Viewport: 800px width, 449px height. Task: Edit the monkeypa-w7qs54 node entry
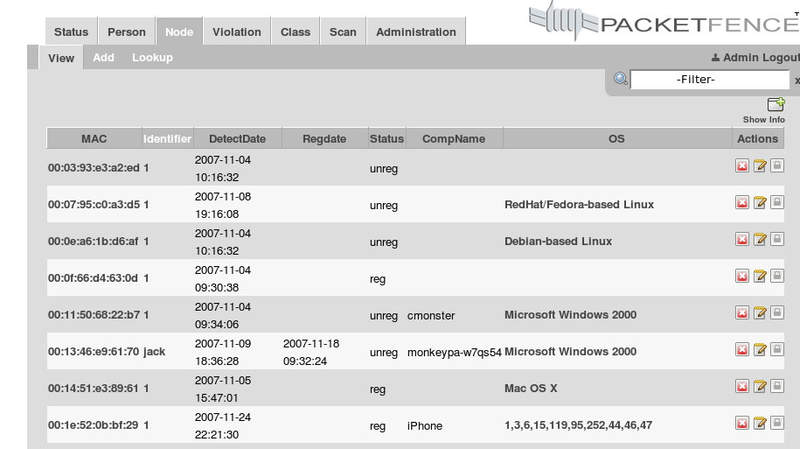click(760, 351)
